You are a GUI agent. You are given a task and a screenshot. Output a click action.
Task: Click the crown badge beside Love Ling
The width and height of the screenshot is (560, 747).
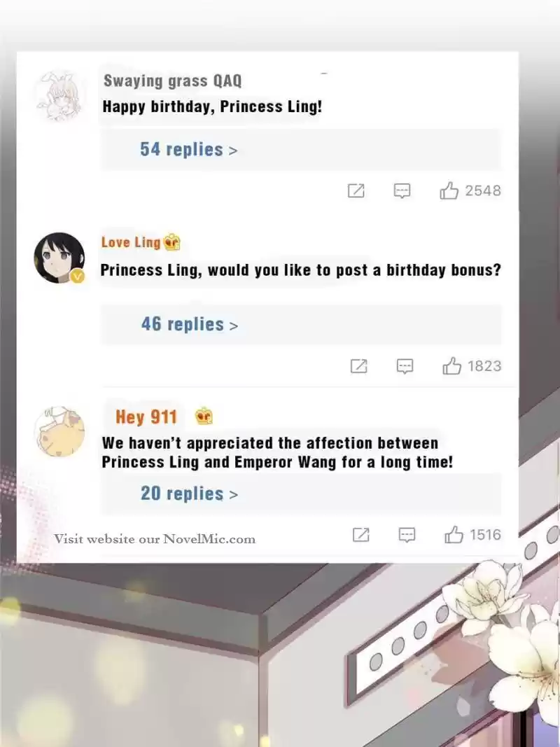[172, 242]
